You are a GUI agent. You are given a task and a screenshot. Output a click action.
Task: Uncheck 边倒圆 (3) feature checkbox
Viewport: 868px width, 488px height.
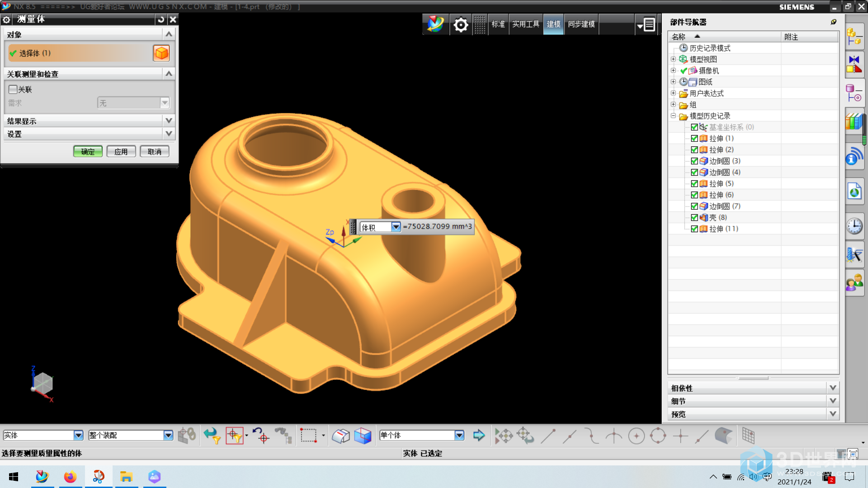[x=694, y=161]
